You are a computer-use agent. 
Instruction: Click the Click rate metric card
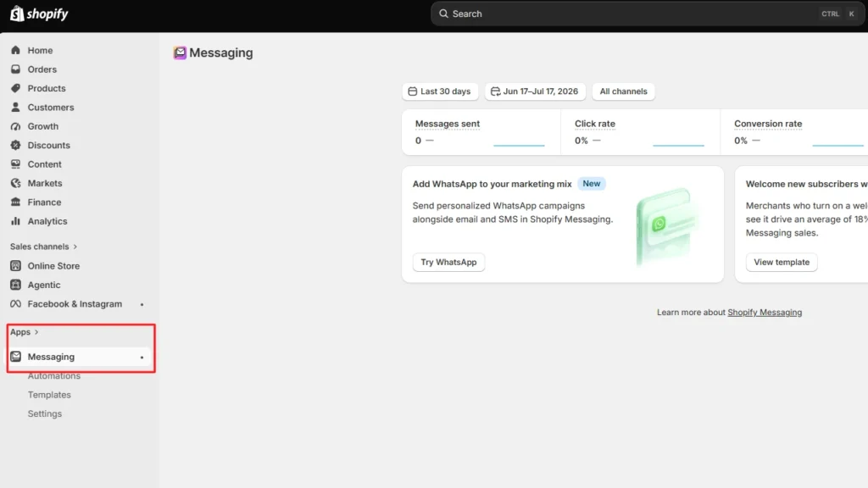pos(641,132)
